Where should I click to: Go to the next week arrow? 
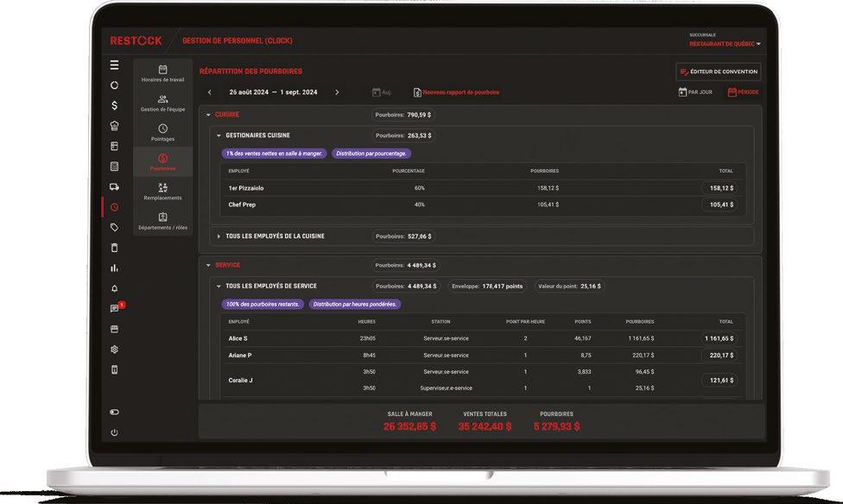click(x=337, y=92)
